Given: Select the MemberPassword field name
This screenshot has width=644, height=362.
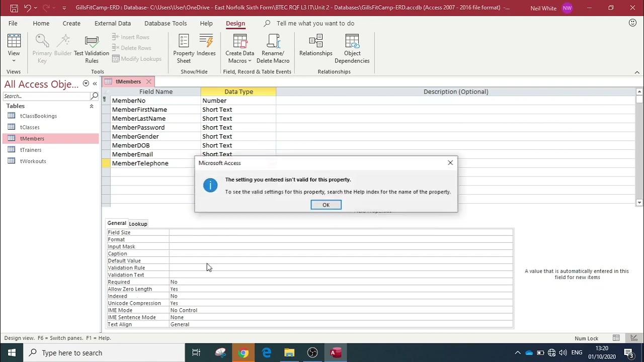Looking at the screenshot, I should 155,128.
